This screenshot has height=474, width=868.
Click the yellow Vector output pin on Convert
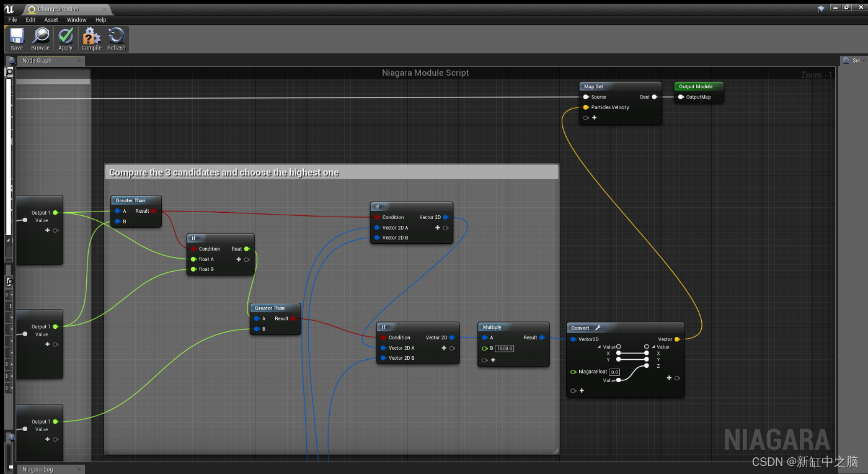pyautogui.click(x=677, y=339)
